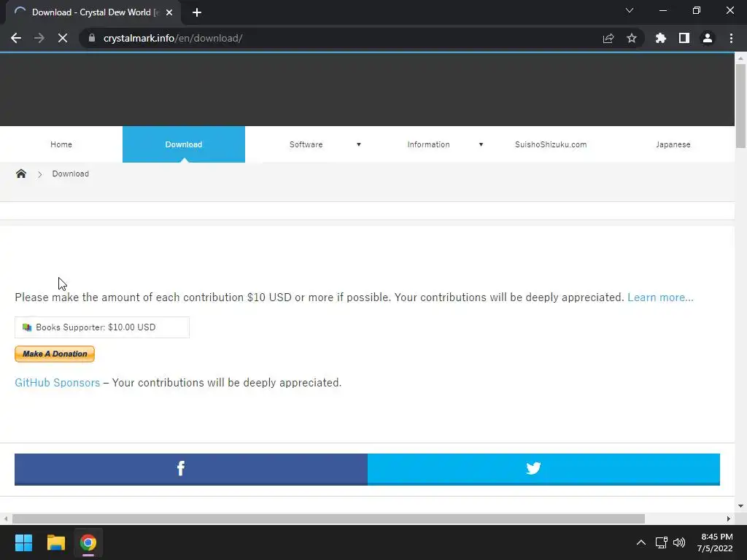
Task: Expand Information dropdown arrow
Action: click(481, 144)
